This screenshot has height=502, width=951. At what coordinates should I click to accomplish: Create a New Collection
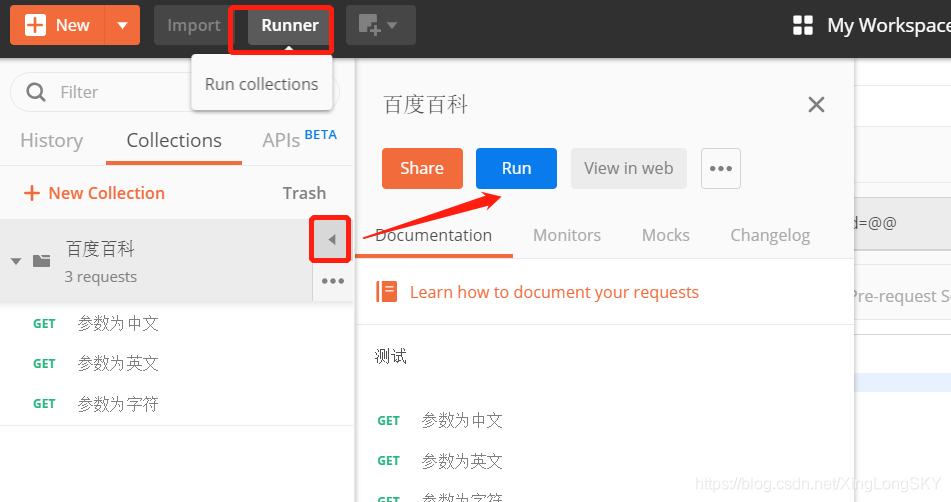(x=94, y=193)
